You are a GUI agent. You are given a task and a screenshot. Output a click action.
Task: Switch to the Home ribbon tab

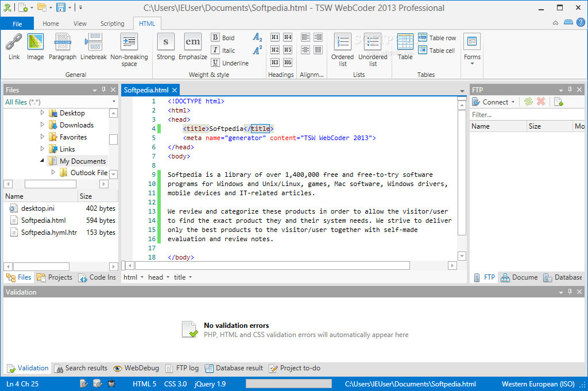(51, 24)
